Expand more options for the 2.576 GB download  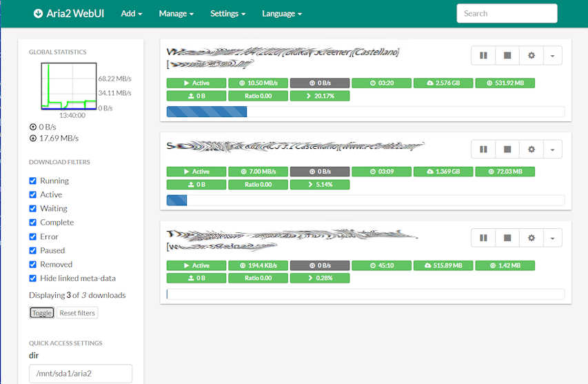(552, 56)
